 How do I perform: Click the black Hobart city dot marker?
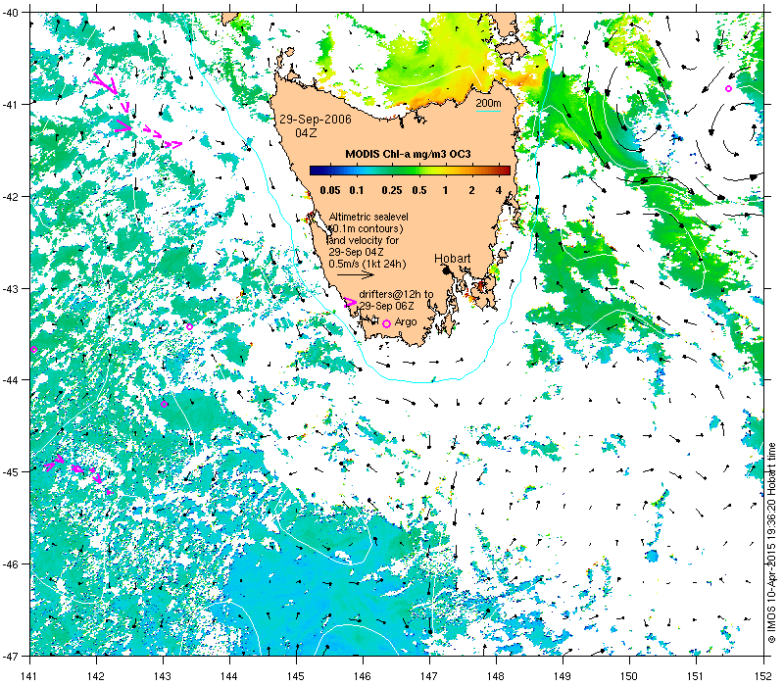(x=447, y=270)
